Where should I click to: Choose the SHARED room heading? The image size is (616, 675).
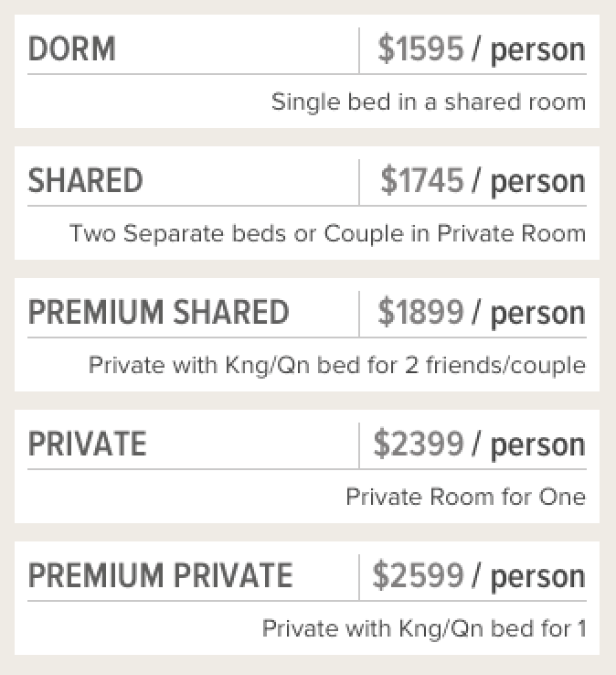click(86, 181)
